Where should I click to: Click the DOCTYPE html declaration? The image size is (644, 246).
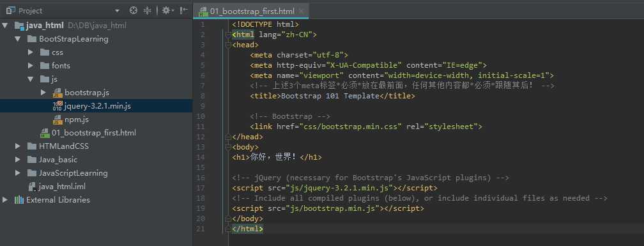[x=265, y=25]
